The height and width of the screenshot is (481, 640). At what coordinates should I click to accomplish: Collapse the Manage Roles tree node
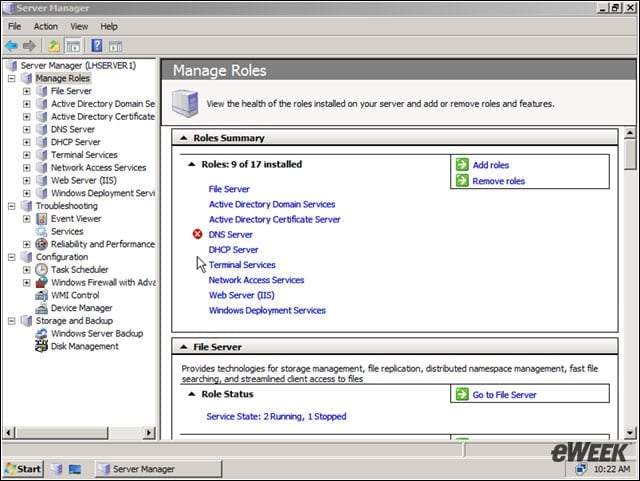(12, 78)
